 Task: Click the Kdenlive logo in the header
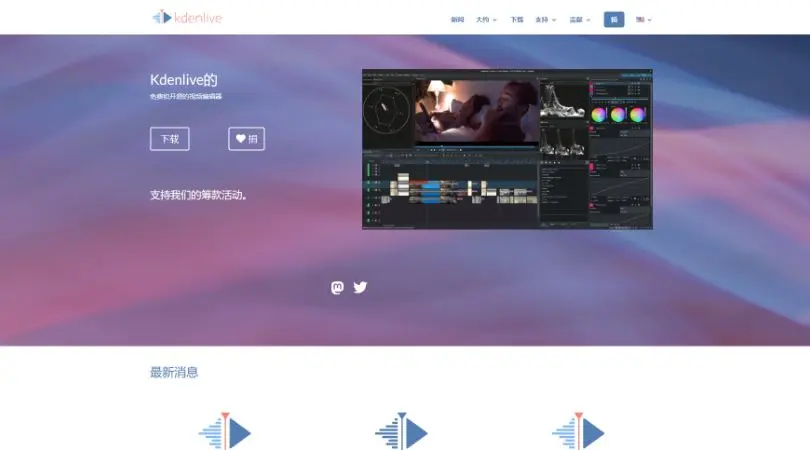(187, 18)
